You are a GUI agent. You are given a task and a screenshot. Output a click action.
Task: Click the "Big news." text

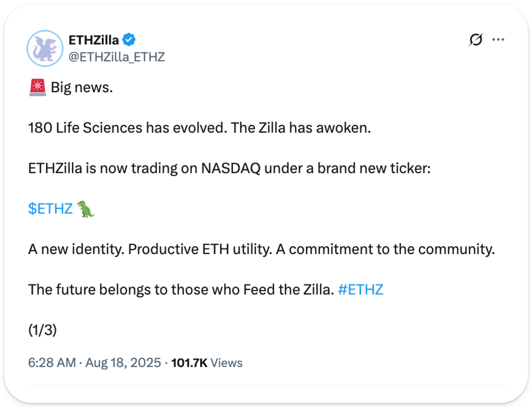[x=82, y=88]
